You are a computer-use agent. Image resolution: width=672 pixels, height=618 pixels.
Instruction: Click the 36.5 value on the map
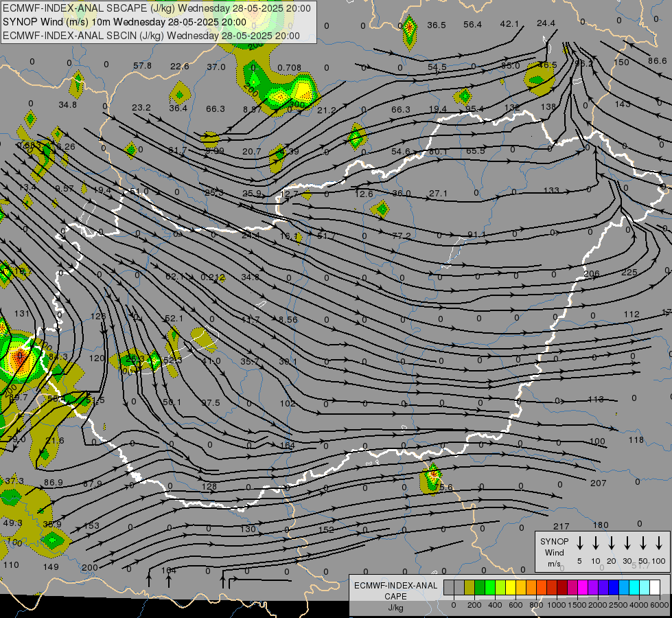437,25
